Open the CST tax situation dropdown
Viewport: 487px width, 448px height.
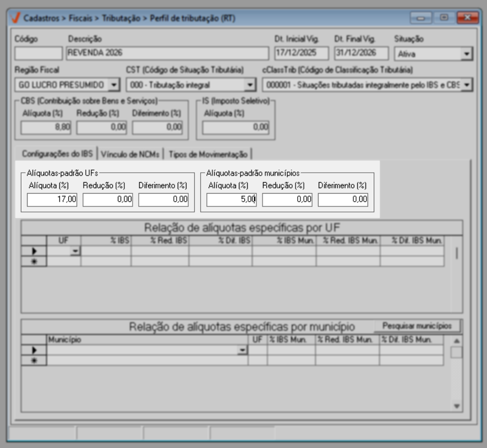[250, 85]
